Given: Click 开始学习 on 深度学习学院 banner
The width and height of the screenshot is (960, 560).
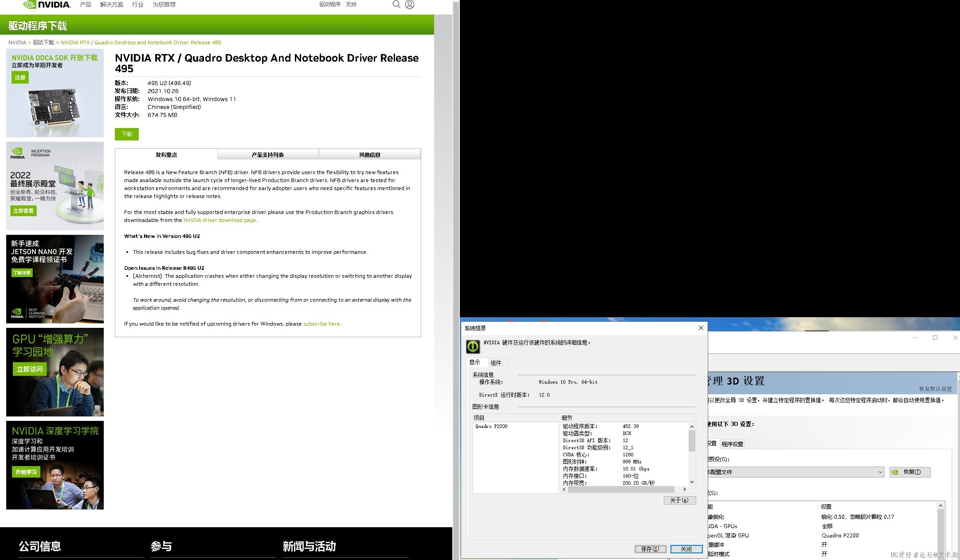Looking at the screenshot, I should coord(26,472).
